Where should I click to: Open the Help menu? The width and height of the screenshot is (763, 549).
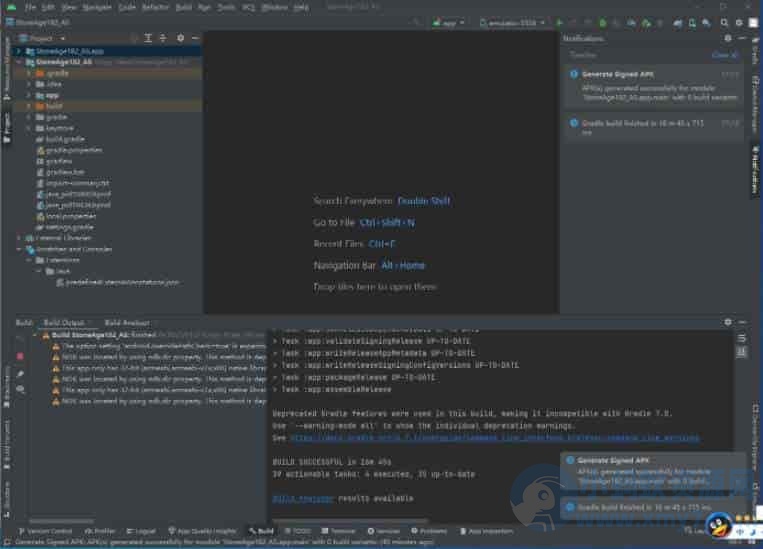301,8
